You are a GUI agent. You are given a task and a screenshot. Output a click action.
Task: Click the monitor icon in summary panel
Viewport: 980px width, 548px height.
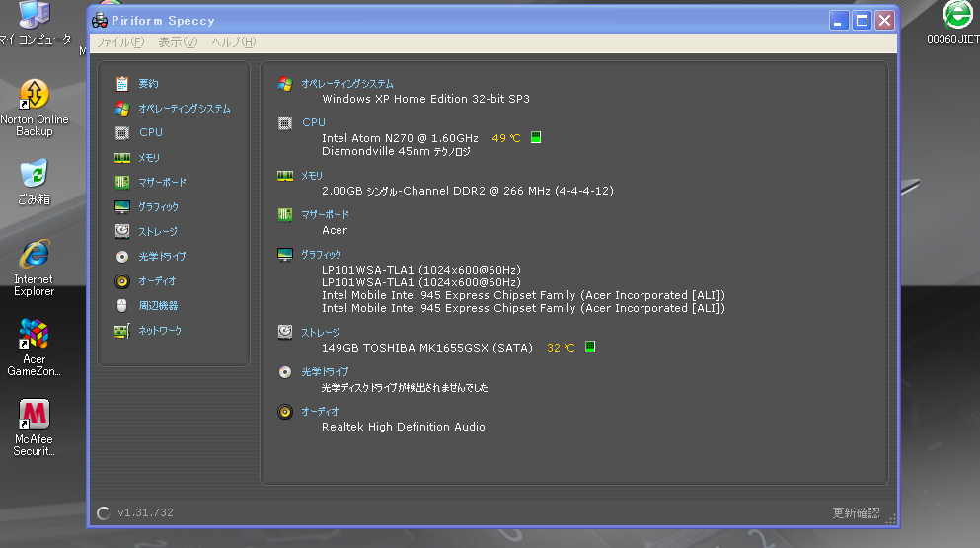tap(285, 255)
